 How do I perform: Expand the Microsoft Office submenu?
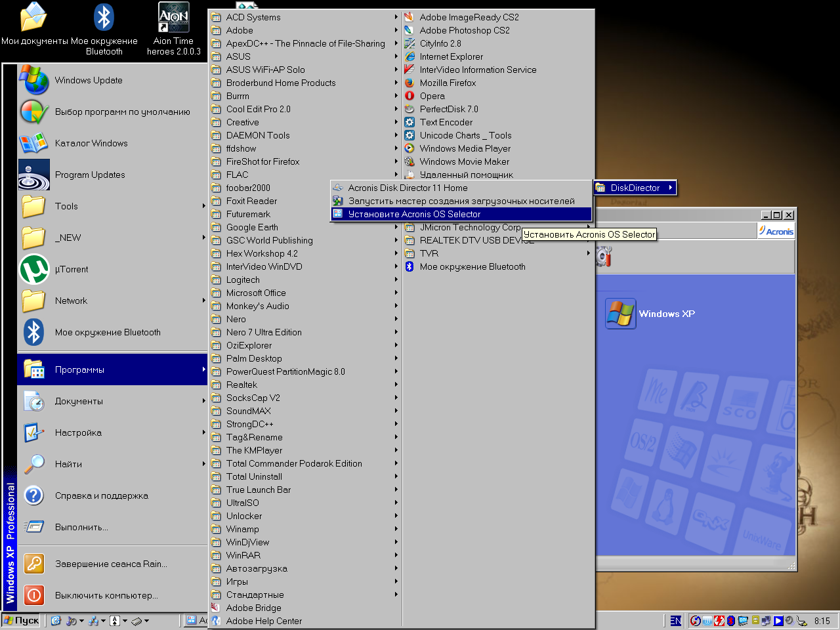(256, 293)
